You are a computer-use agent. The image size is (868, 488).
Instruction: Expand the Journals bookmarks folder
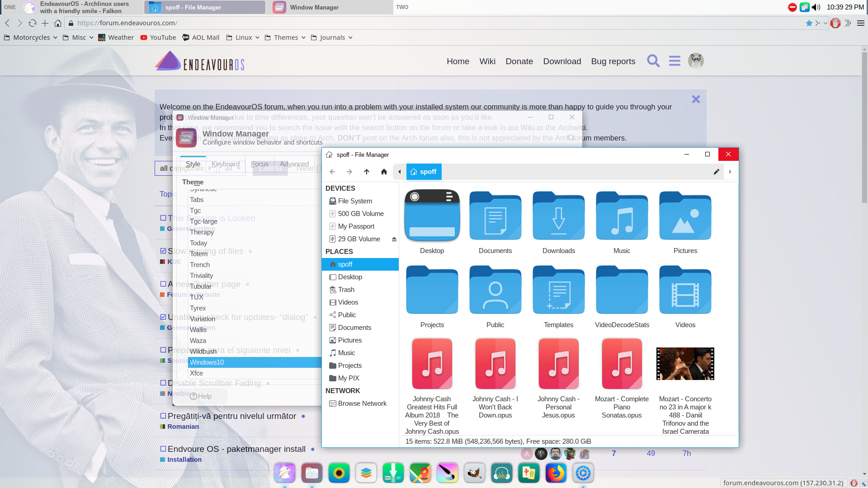click(332, 38)
